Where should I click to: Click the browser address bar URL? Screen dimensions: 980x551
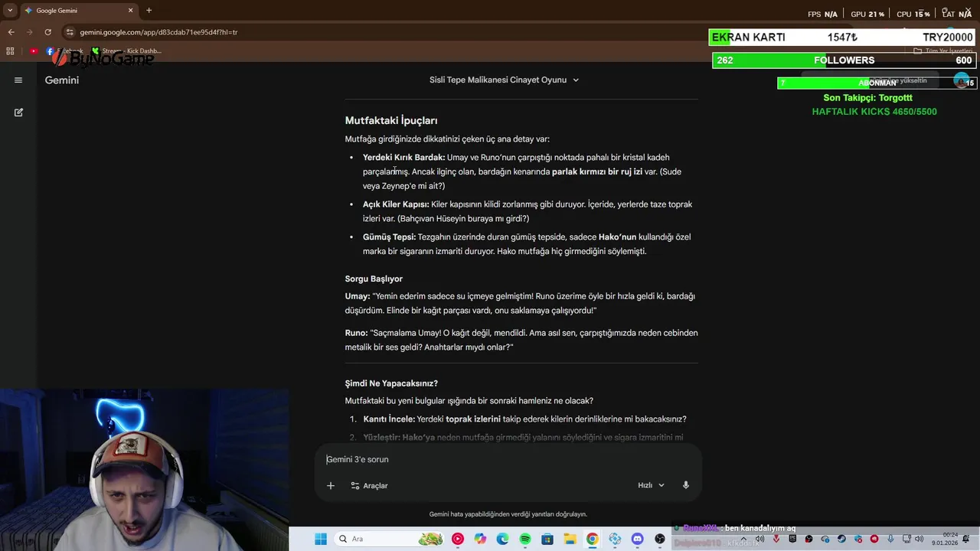pos(158,32)
